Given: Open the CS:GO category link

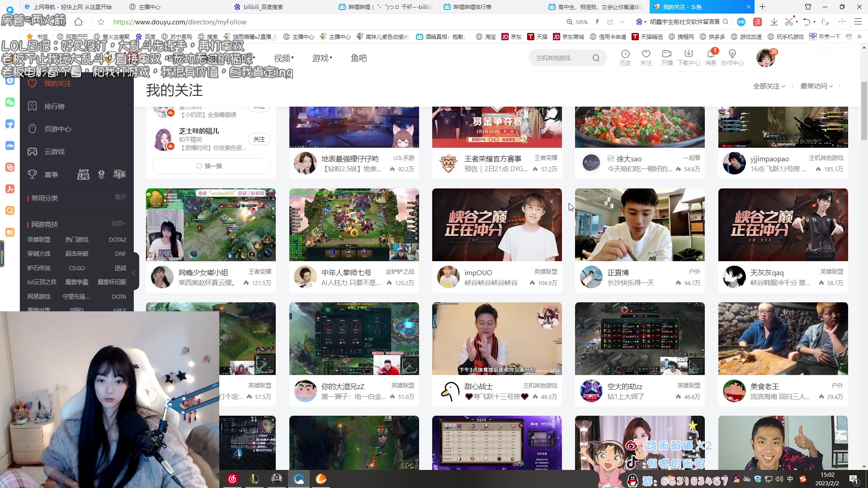Looking at the screenshot, I should 76,268.
